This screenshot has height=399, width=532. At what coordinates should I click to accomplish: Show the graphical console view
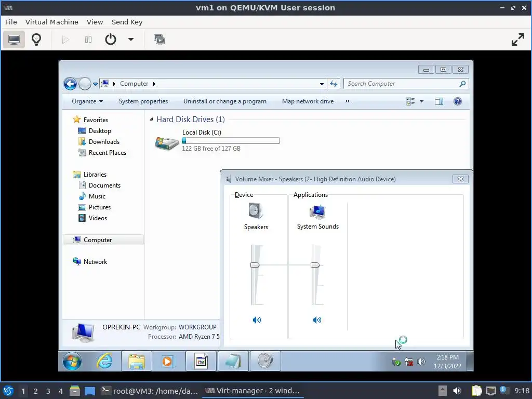pyautogui.click(x=14, y=39)
